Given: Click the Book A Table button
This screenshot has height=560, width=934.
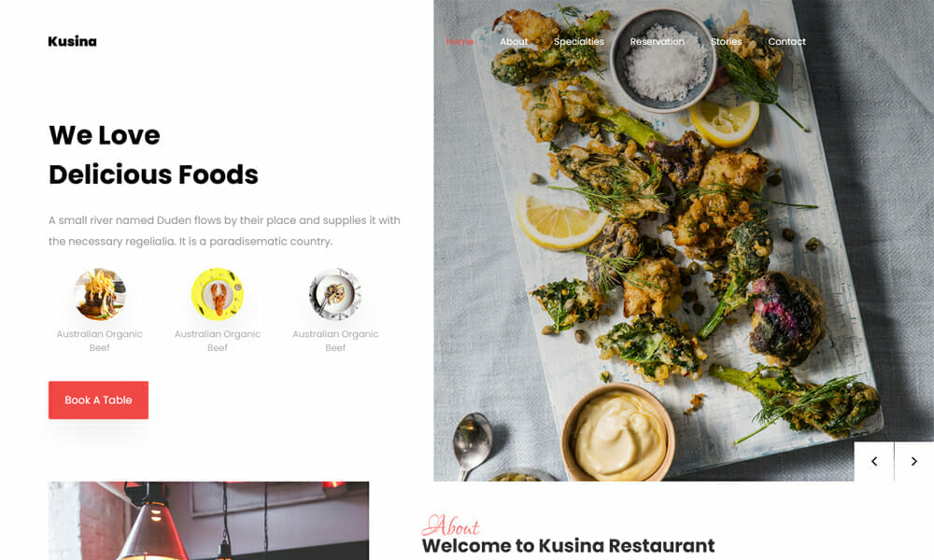Looking at the screenshot, I should pos(98,399).
